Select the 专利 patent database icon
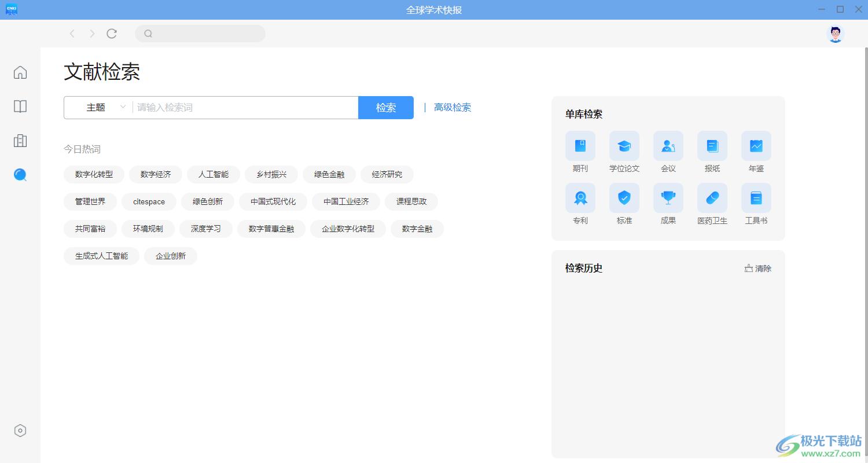 tap(580, 197)
